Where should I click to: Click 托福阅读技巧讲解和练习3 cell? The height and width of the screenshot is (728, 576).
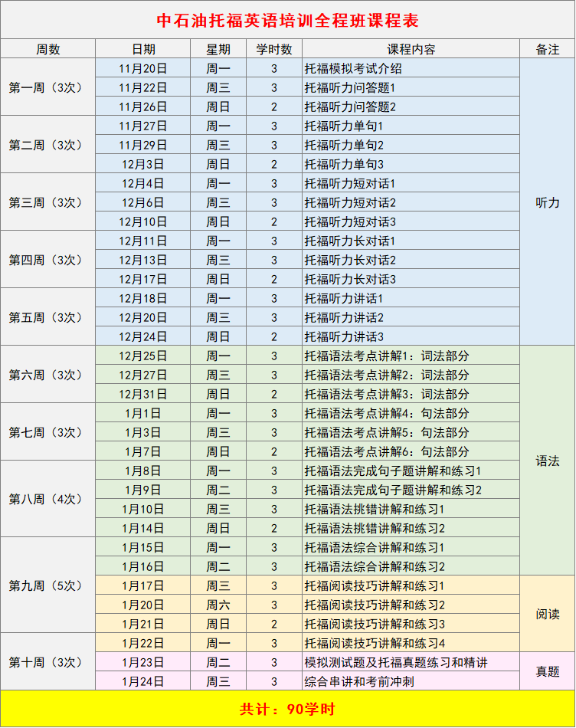pyautogui.click(x=411, y=624)
